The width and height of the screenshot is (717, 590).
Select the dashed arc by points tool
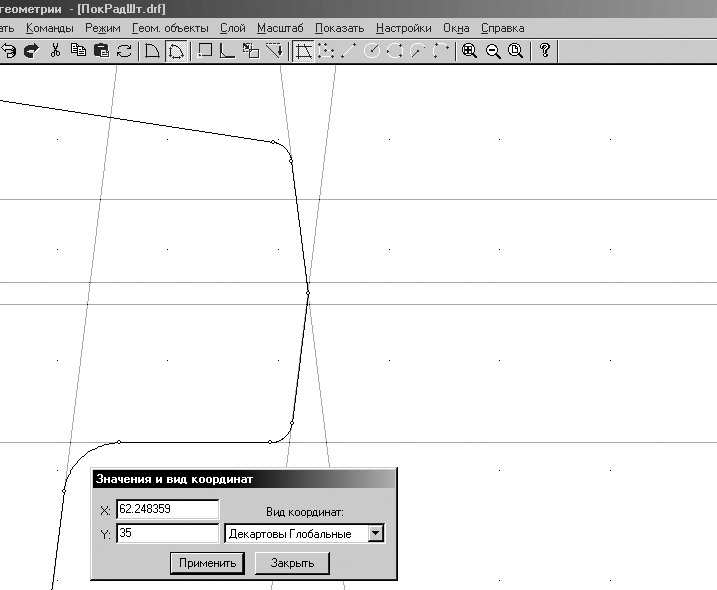coord(441,51)
